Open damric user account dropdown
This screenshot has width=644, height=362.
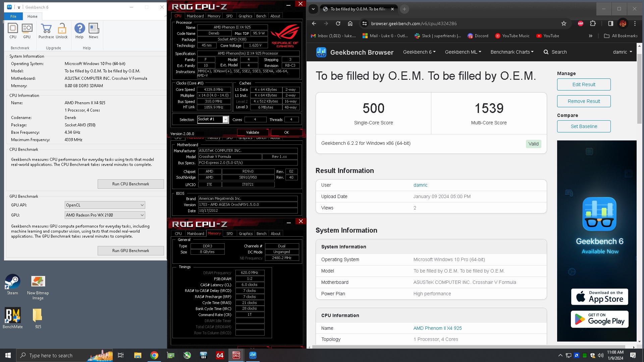(x=623, y=52)
